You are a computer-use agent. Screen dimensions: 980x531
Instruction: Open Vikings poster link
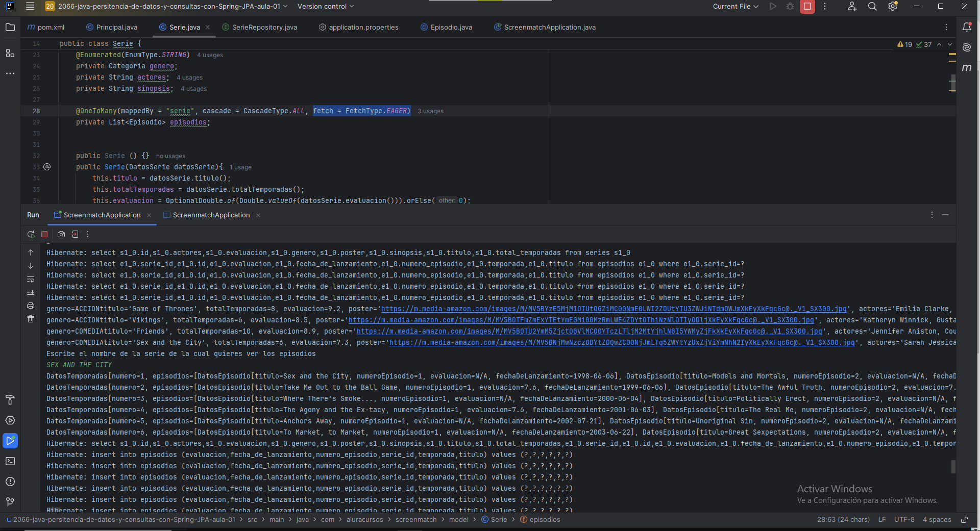581,320
